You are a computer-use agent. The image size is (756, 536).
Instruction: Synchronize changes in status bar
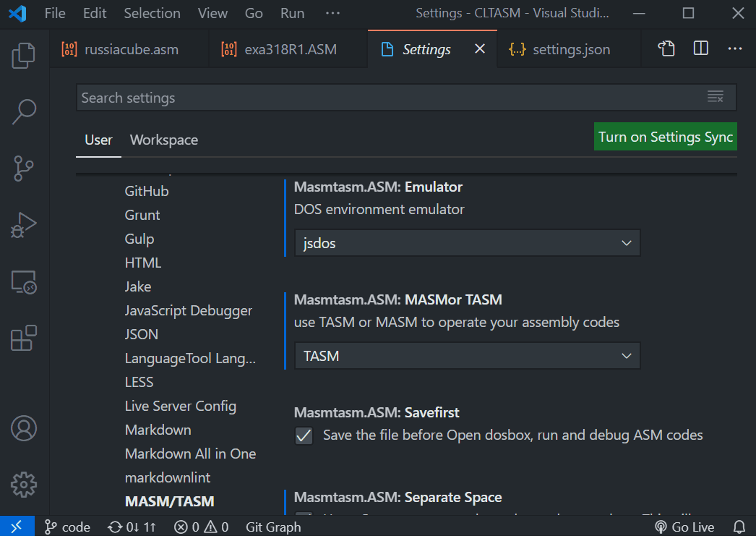(x=132, y=527)
